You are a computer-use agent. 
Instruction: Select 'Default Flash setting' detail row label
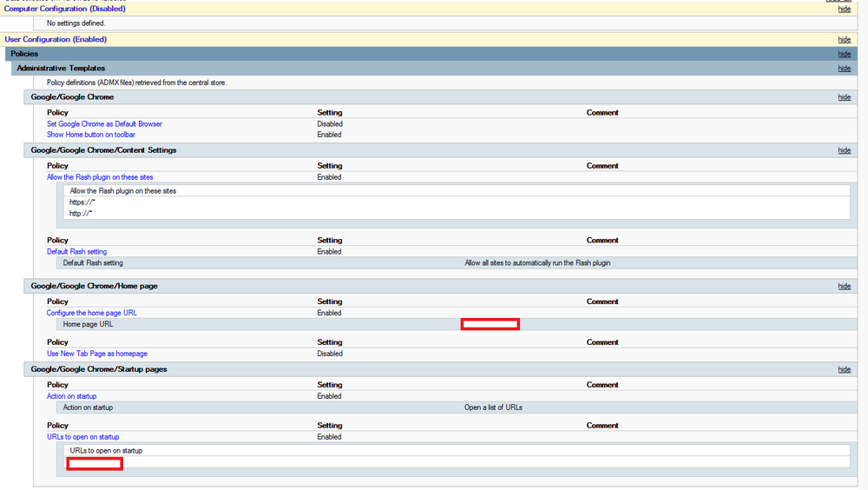(93, 263)
